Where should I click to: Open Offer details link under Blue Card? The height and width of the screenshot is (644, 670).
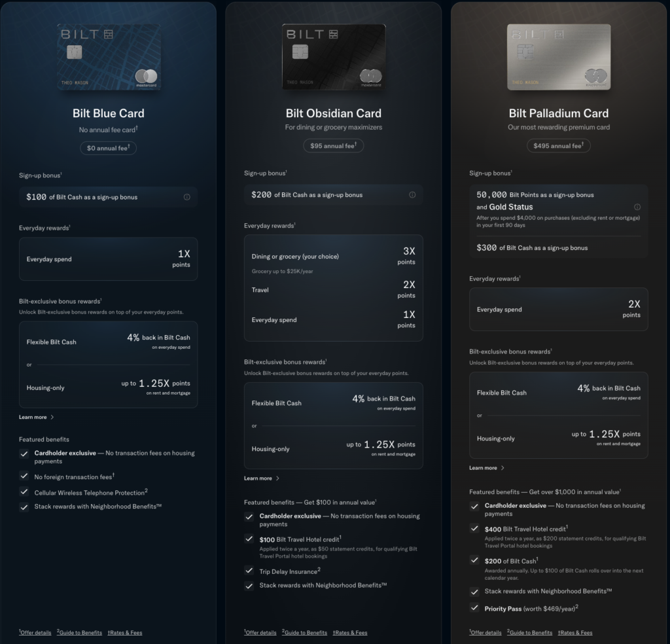35,632
